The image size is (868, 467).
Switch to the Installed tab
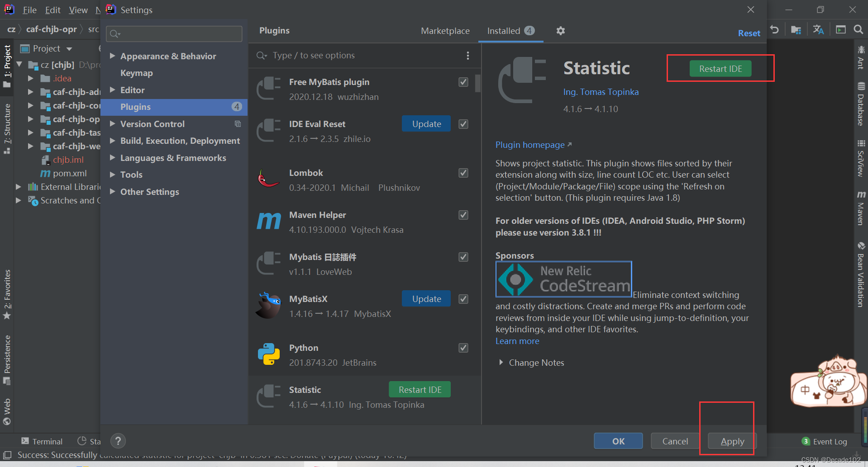510,31
